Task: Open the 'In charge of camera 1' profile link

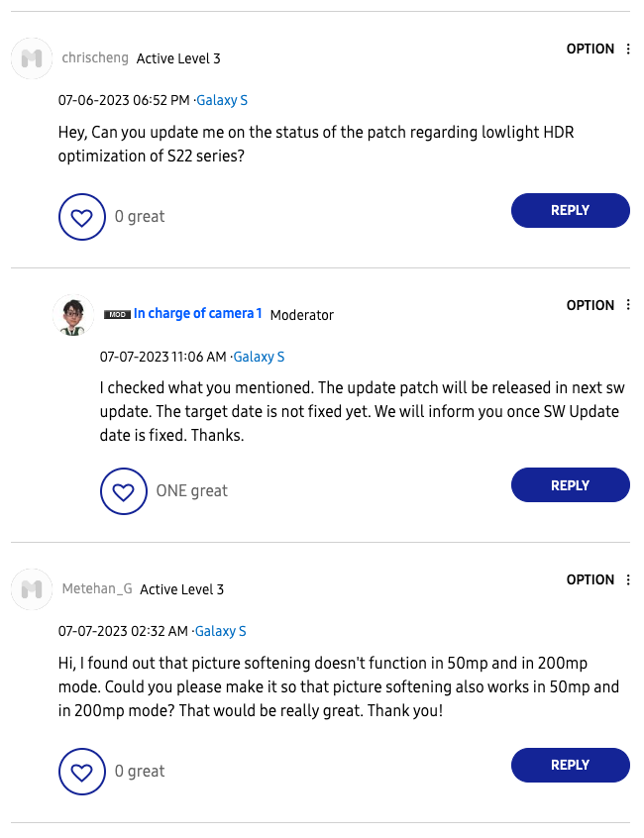Action: click(198, 314)
